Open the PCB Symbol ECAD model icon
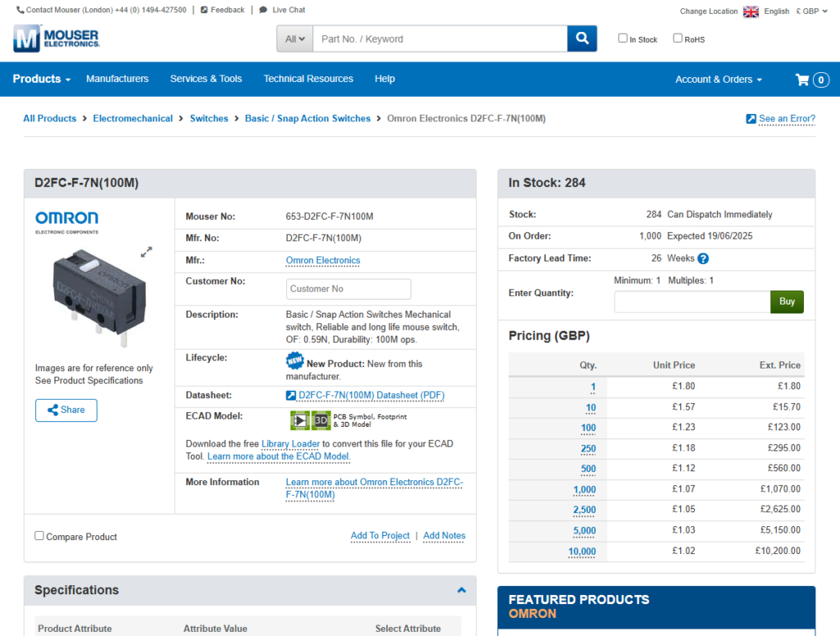Screen dimensions: 840x636 click(299, 420)
